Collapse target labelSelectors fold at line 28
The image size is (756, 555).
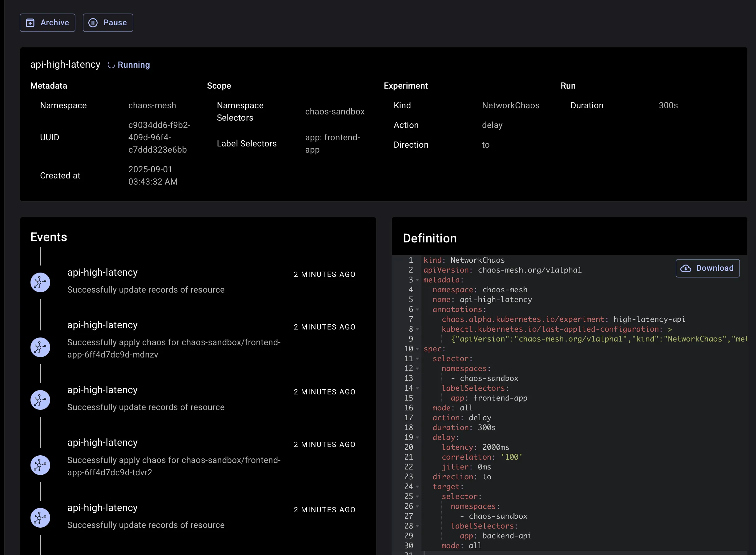[x=417, y=526]
